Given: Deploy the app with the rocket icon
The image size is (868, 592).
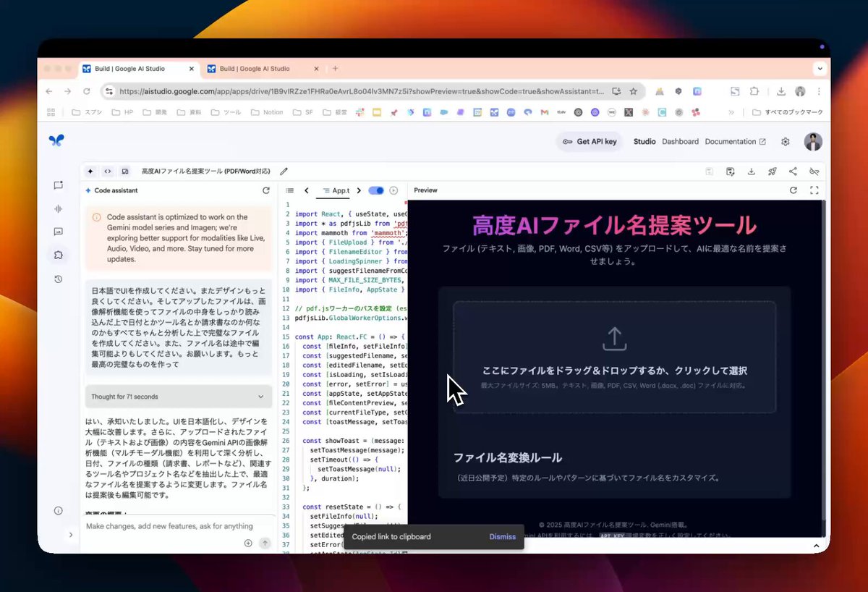Looking at the screenshot, I should point(773,172).
